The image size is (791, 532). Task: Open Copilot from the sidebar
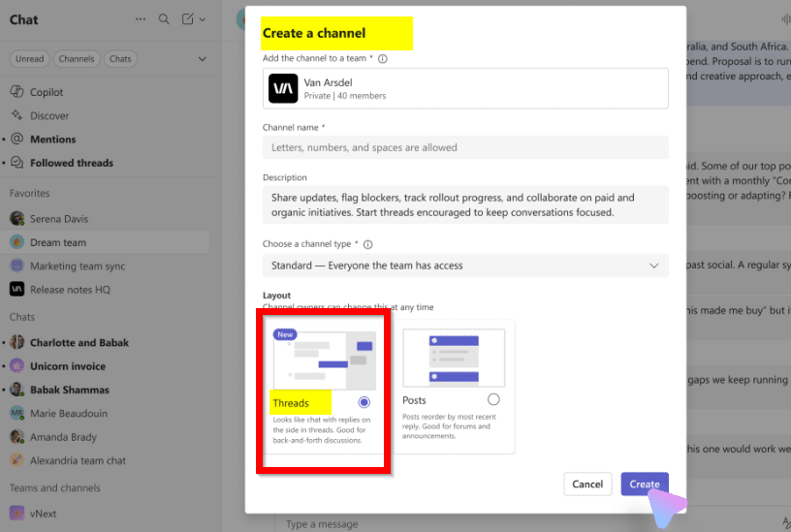[47, 92]
